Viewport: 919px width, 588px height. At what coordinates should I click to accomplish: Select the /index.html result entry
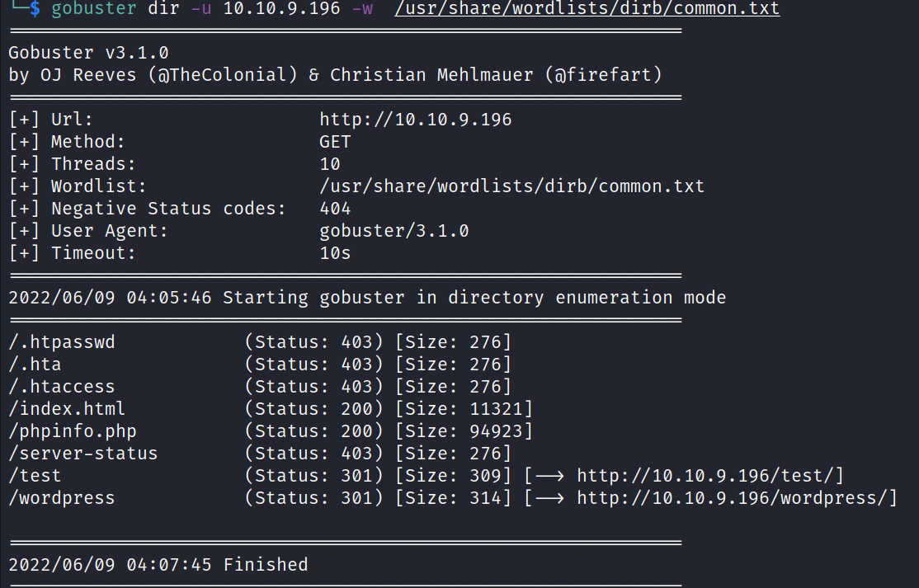click(x=67, y=408)
